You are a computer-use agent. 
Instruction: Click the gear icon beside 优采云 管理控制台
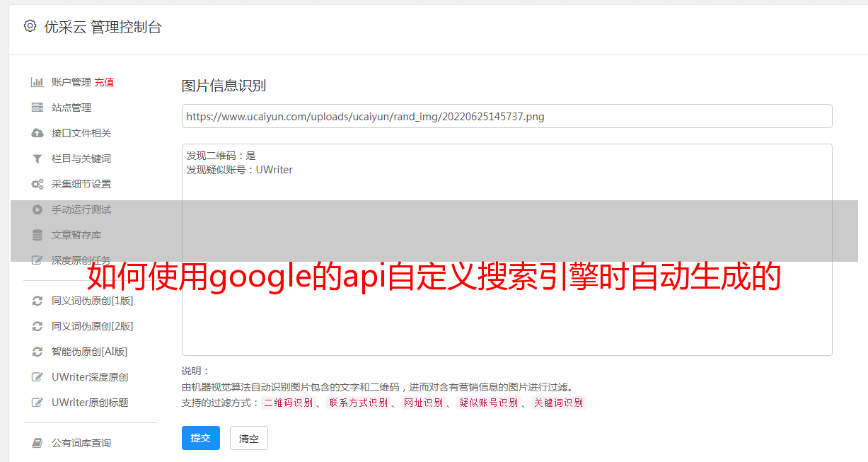point(30,26)
